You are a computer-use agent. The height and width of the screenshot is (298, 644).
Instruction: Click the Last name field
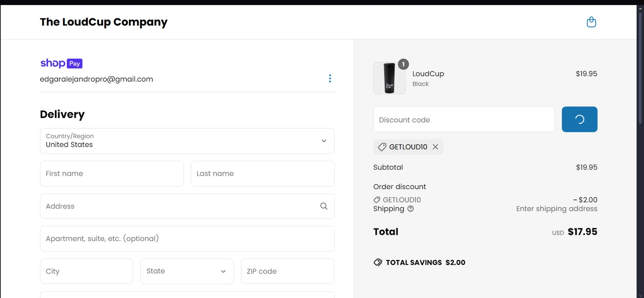(x=263, y=174)
